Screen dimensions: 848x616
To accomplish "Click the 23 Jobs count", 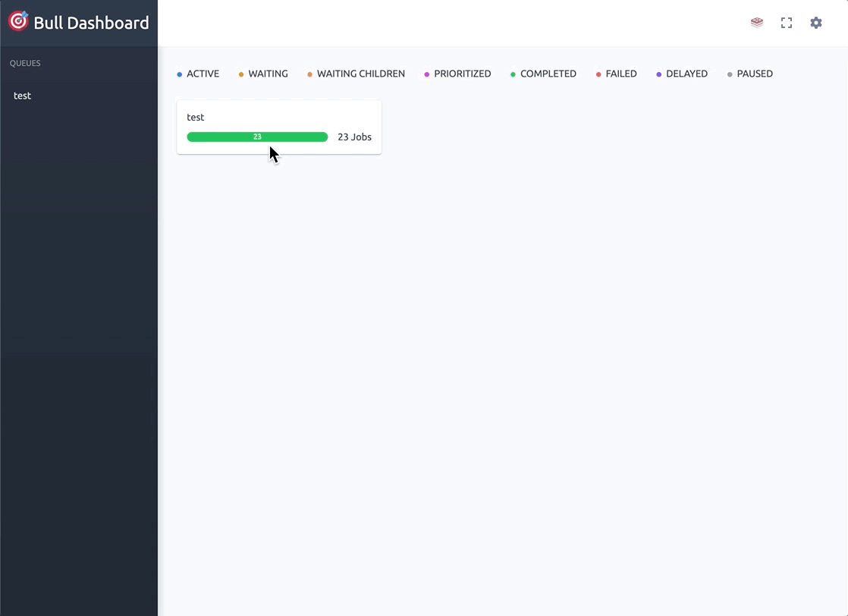I will coord(354,137).
